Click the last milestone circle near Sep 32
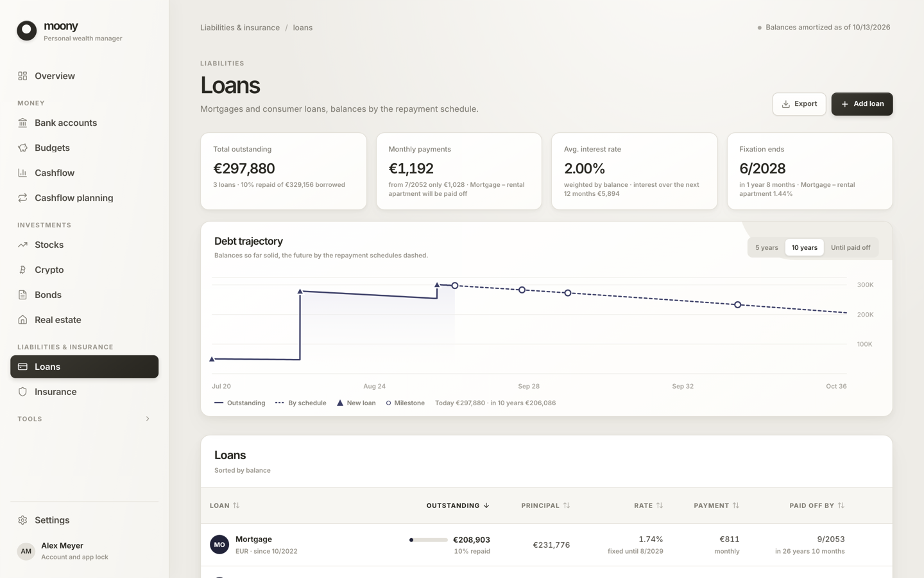This screenshot has height=578, width=924. (738, 305)
